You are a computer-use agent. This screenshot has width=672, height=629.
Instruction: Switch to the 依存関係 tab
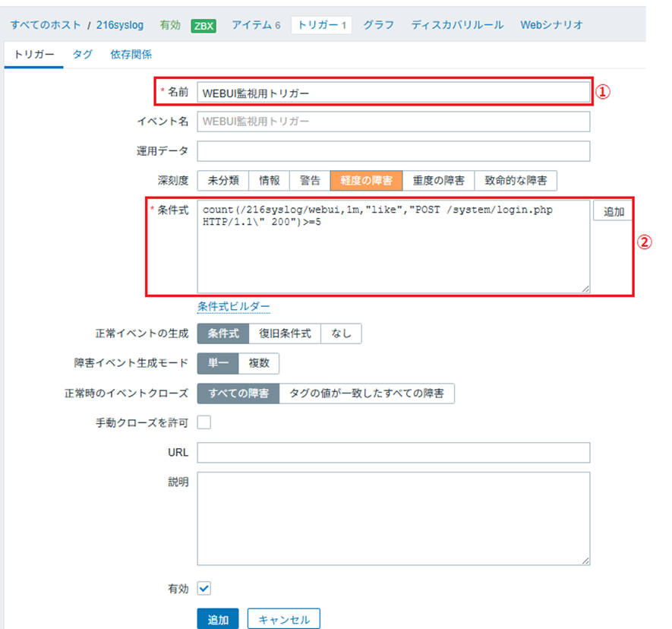(x=131, y=55)
